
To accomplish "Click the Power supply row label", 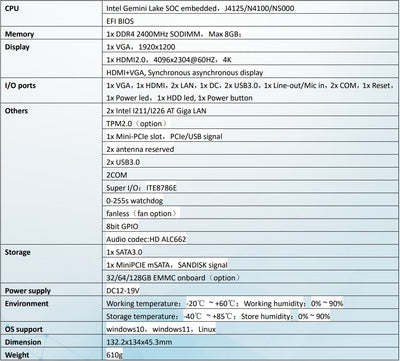I will (28, 291).
